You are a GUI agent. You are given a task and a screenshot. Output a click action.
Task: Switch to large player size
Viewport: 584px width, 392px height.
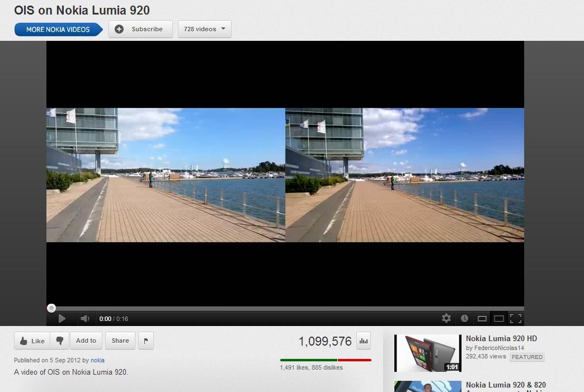click(x=499, y=319)
